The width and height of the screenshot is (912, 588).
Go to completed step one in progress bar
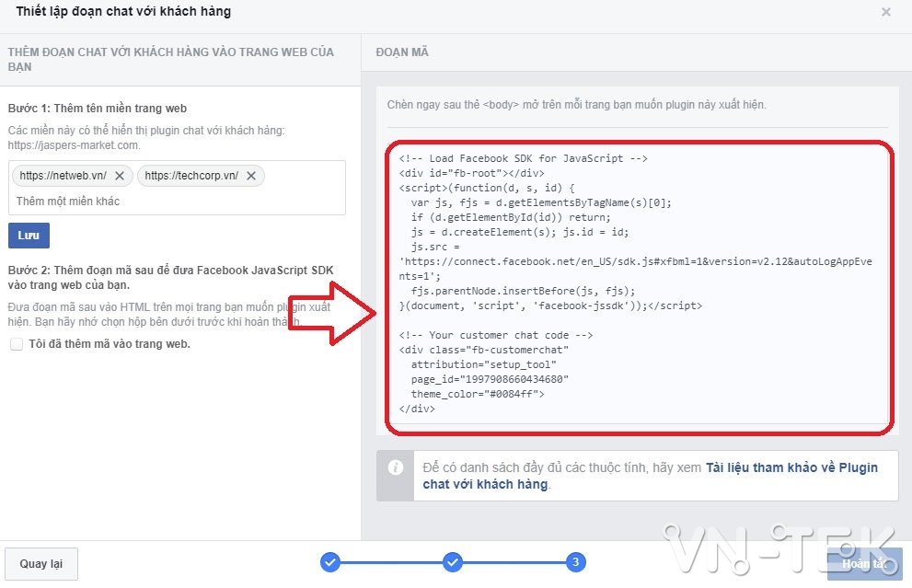[x=329, y=562]
